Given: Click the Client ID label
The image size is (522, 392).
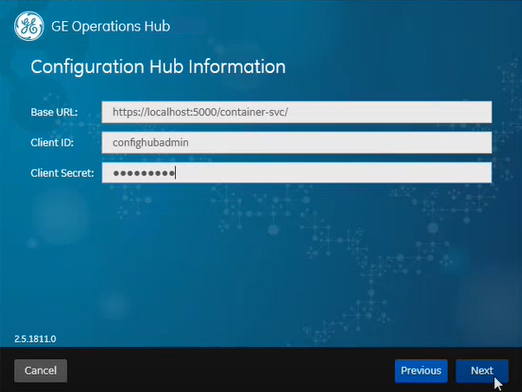Looking at the screenshot, I should tap(52, 143).
